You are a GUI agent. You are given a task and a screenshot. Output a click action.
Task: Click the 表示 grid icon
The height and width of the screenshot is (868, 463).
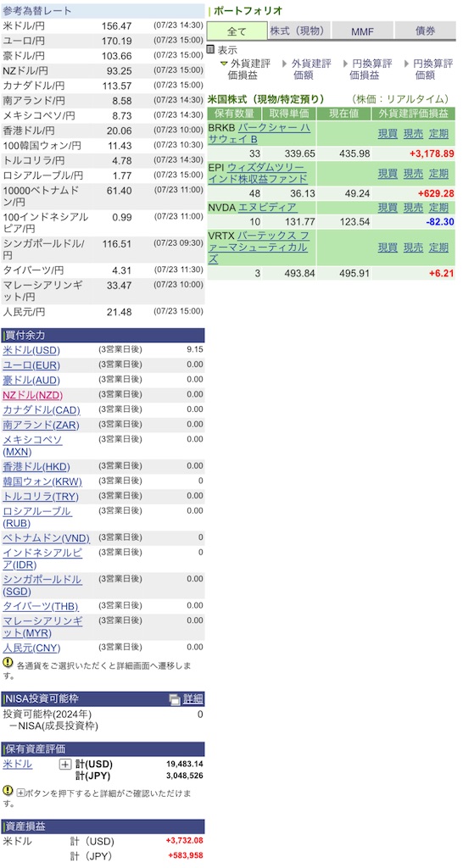coord(210,49)
